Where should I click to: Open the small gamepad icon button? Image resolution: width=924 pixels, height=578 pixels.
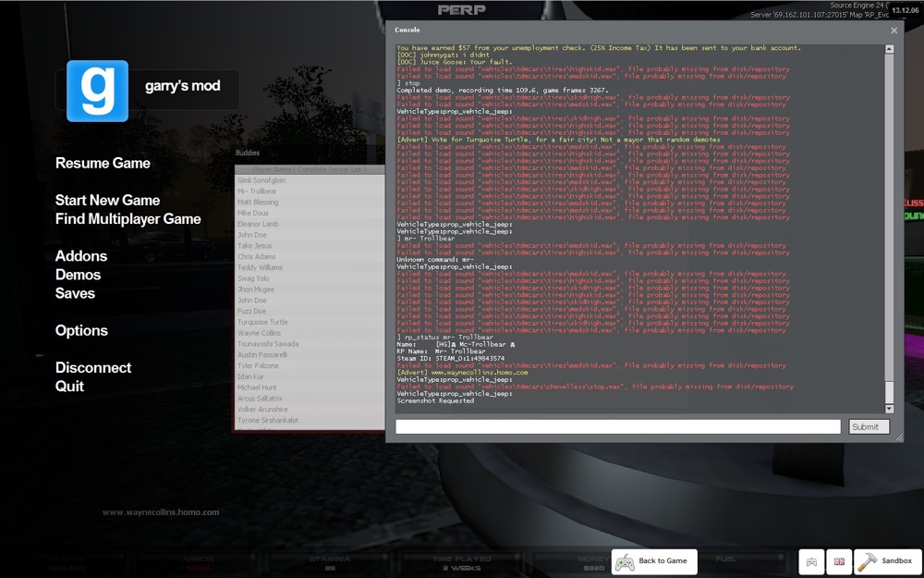tap(811, 562)
